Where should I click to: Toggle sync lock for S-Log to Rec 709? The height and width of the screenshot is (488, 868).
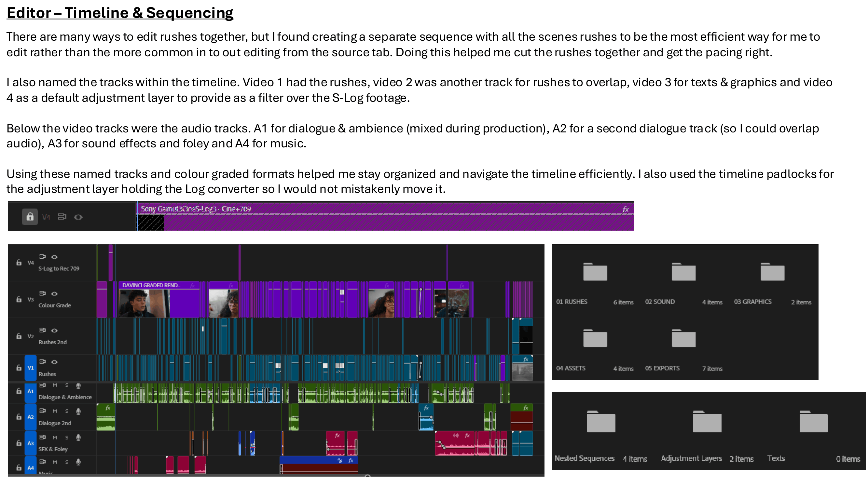point(42,257)
